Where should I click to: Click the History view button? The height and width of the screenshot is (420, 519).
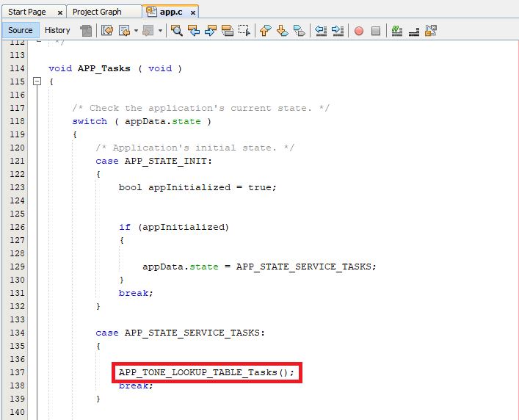[57, 30]
